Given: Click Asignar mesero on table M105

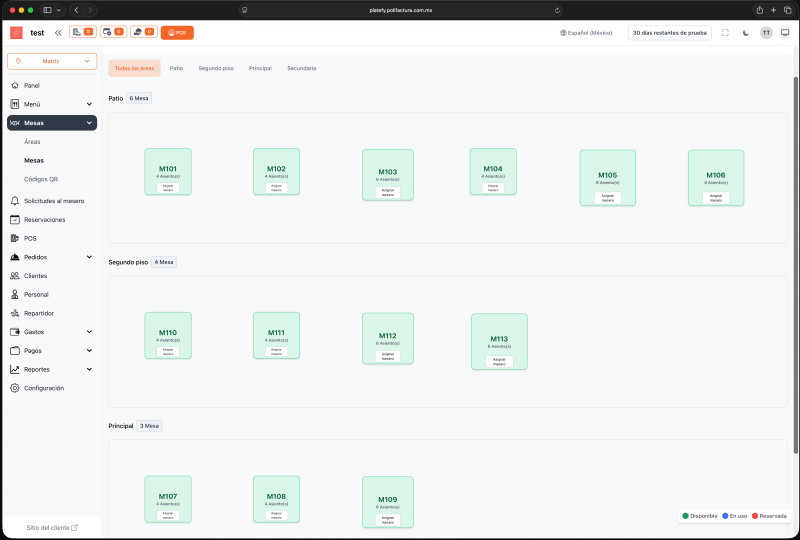Looking at the screenshot, I should click(x=607, y=197).
